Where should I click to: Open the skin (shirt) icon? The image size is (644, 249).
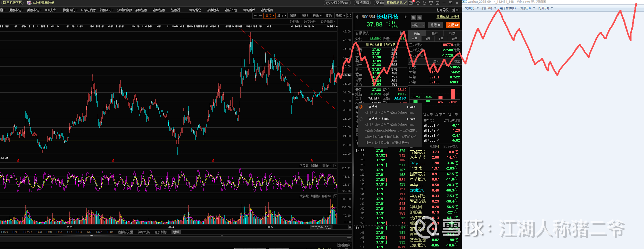pyautogui.click(x=431, y=3)
